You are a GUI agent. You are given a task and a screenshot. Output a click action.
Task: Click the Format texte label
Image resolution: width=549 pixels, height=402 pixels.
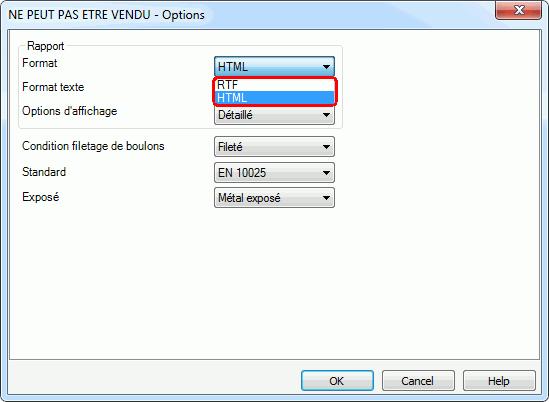pos(53,87)
